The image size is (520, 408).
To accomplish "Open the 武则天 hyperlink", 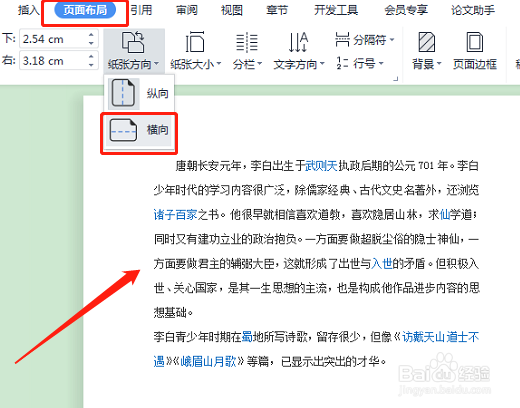I will tap(322, 165).
